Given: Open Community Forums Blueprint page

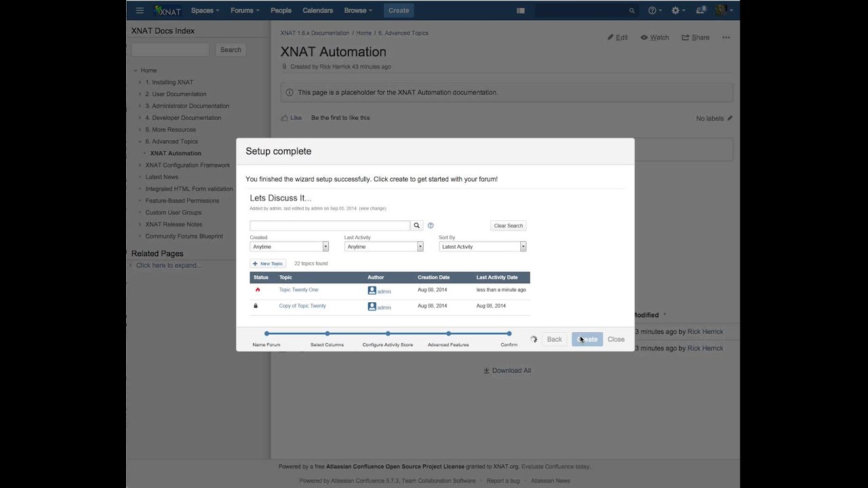Looking at the screenshot, I should click(x=184, y=237).
